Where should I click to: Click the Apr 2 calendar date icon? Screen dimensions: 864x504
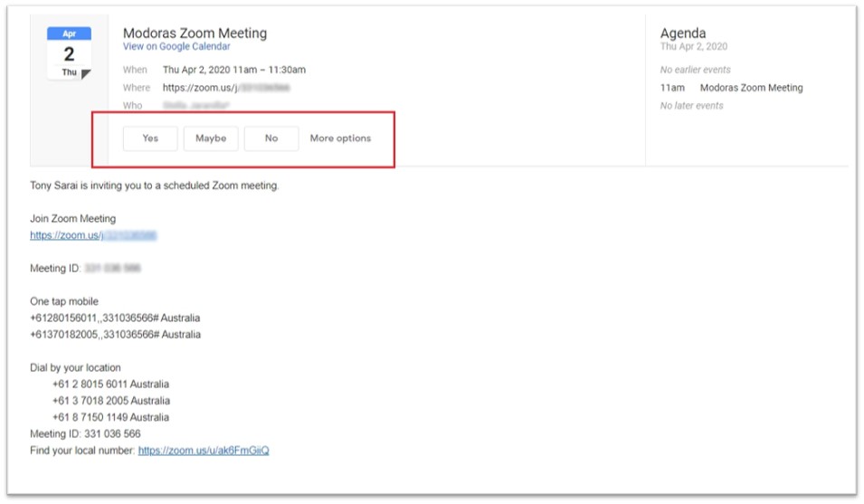point(69,53)
